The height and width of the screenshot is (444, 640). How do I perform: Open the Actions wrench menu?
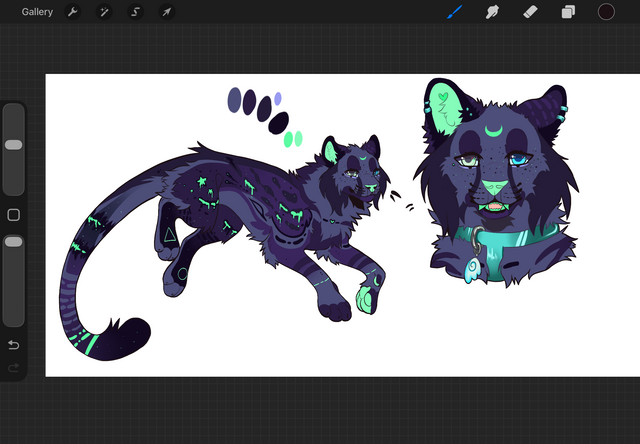73,12
